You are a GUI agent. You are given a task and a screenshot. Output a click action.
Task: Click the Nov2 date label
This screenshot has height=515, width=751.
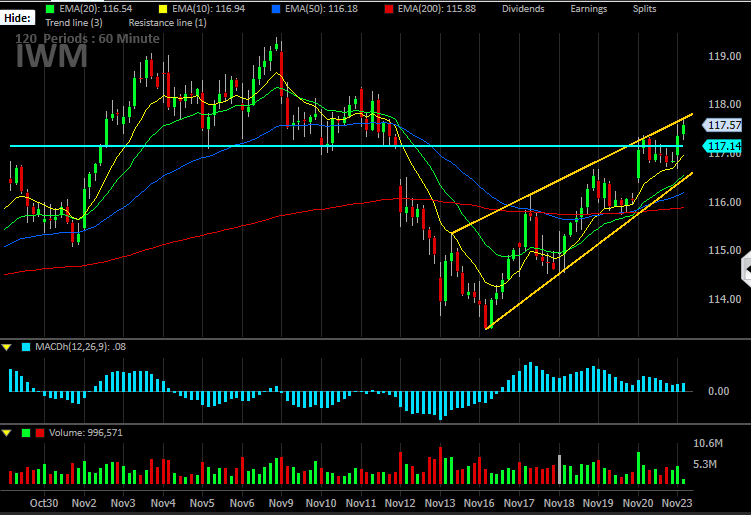[x=84, y=503]
